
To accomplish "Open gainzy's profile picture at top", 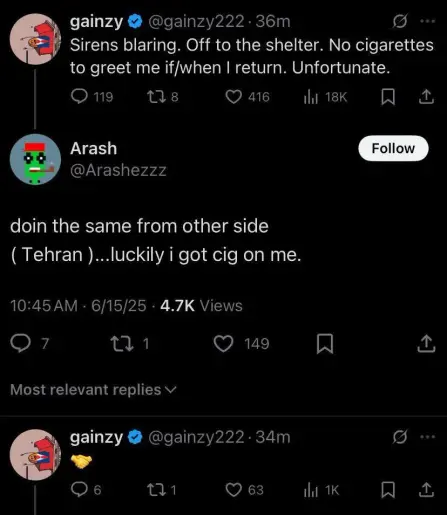I will click(35, 39).
